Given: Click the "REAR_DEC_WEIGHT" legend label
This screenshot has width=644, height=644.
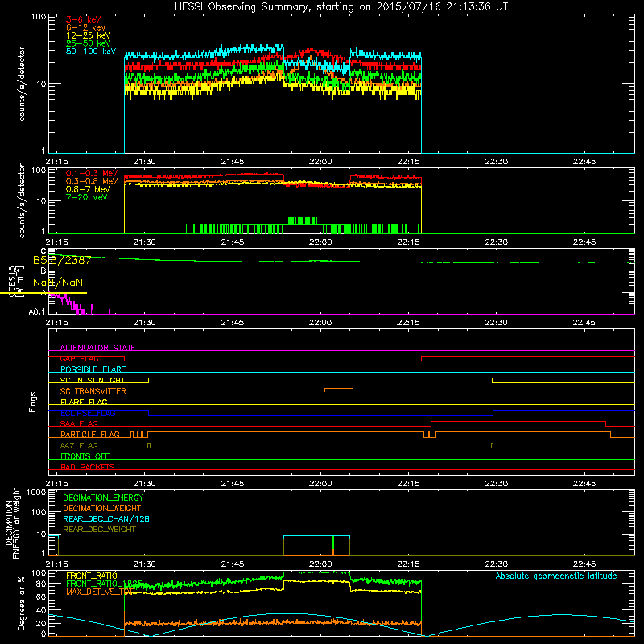Looking at the screenshot, I should pyautogui.click(x=99, y=530).
